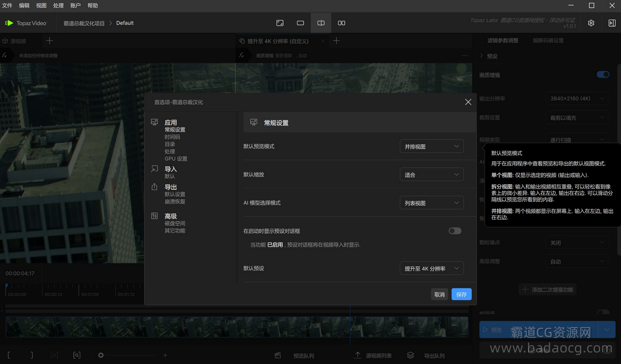Open the 处理 menu in menu bar
This screenshot has width=621, height=364.
click(58, 5)
